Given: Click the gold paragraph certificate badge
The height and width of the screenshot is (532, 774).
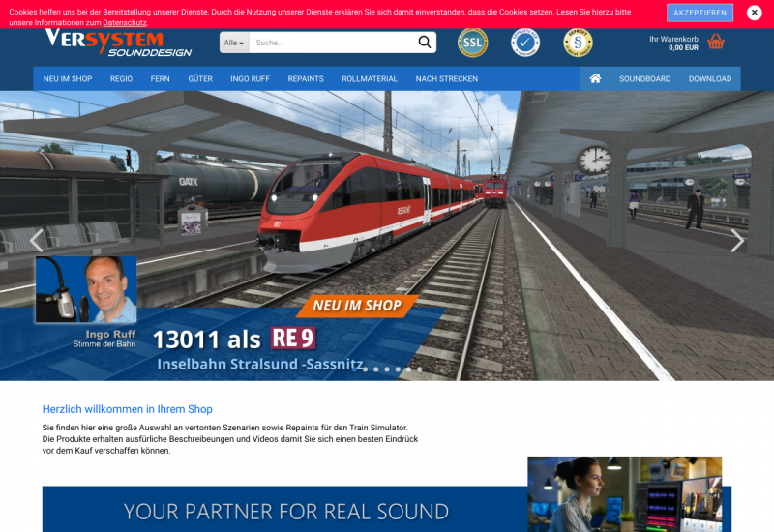Looking at the screenshot, I should [x=578, y=43].
